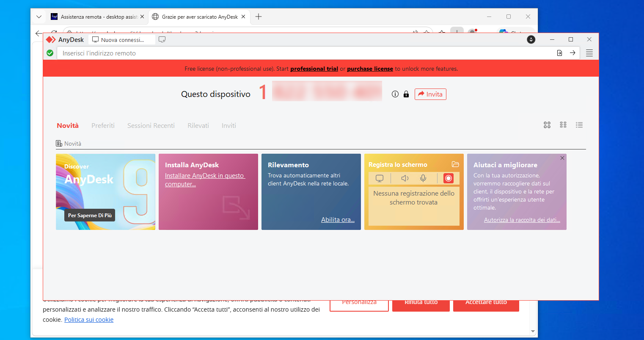The image size is (644, 340).
Task: Toggle screen capture in the recording card
Action: (380, 178)
